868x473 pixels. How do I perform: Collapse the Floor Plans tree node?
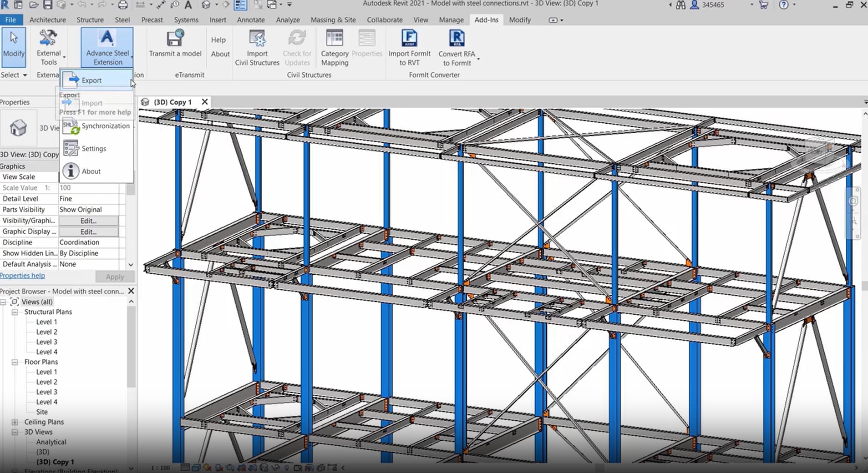(x=15, y=362)
